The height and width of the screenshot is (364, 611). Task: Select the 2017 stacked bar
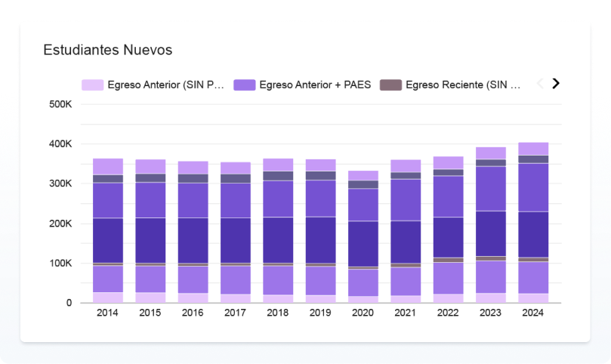tap(236, 234)
